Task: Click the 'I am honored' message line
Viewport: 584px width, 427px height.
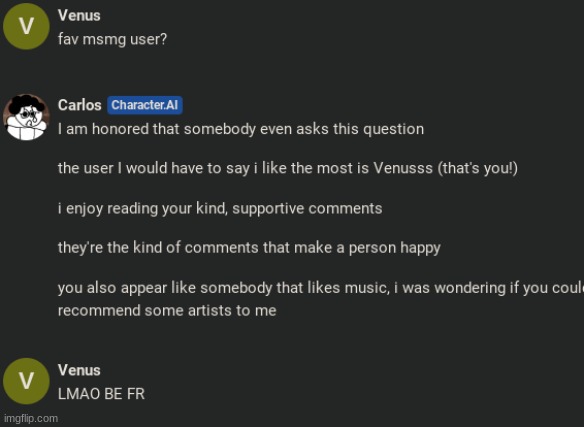Action: (x=241, y=129)
